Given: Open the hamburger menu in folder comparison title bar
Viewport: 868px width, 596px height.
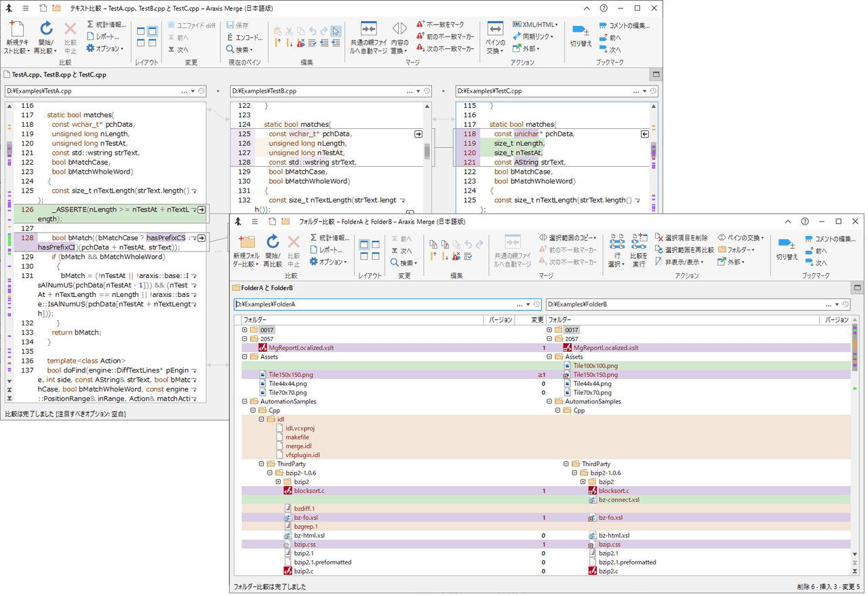Looking at the screenshot, I should 255,222.
